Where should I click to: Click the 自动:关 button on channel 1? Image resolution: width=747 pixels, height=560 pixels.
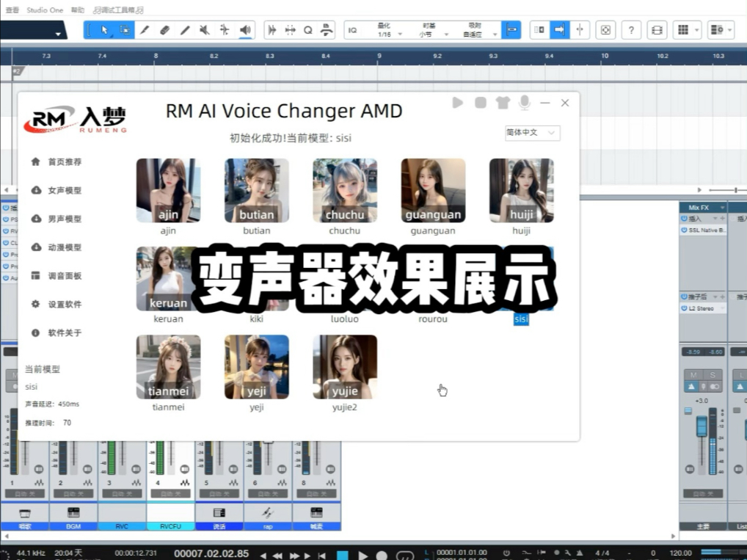25,493
